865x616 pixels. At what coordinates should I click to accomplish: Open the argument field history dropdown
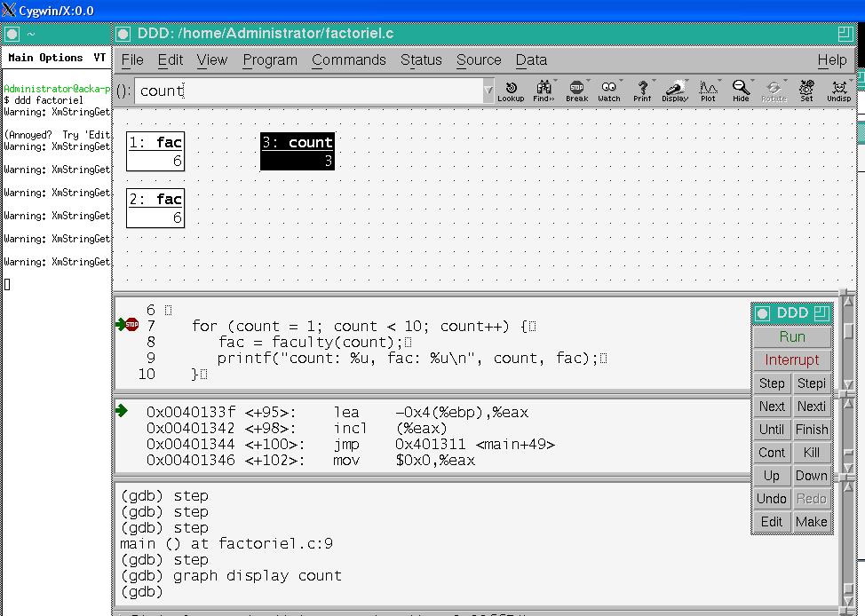[x=488, y=91]
